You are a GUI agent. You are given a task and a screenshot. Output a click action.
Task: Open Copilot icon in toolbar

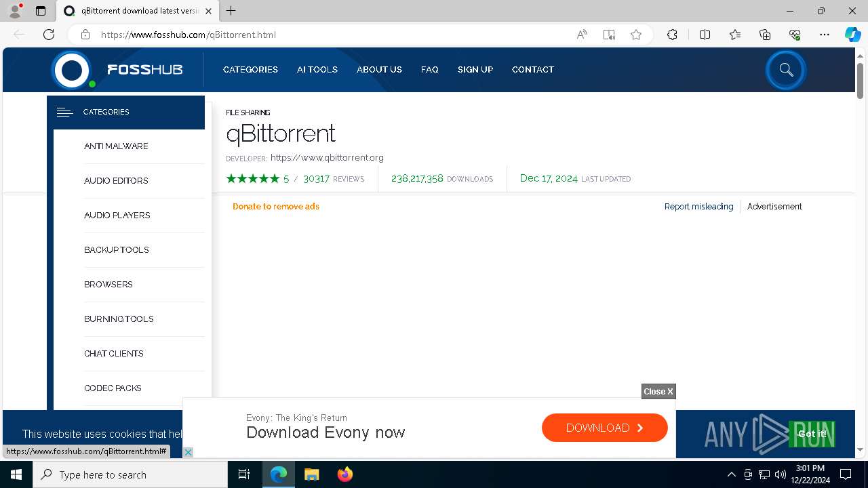click(852, 35)
